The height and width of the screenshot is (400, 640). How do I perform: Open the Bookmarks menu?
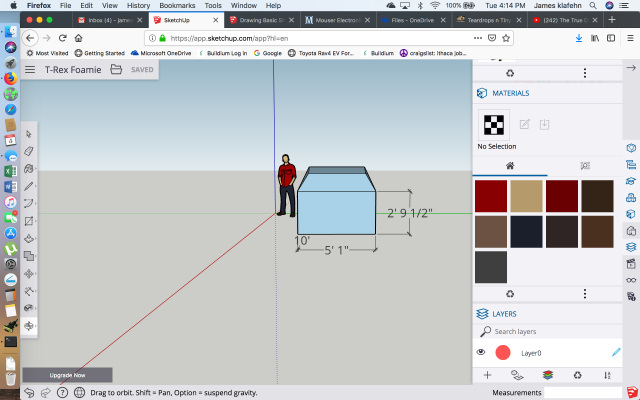177,5
